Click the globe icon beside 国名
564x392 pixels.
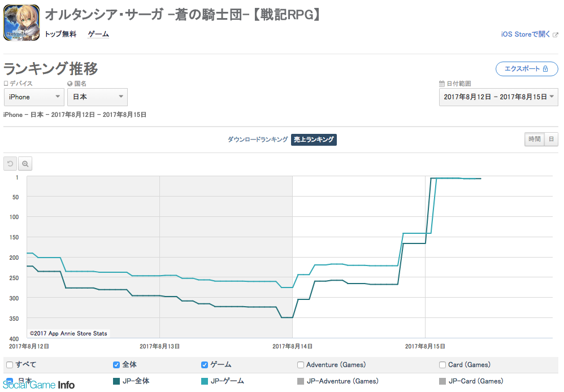pos(70,84)
